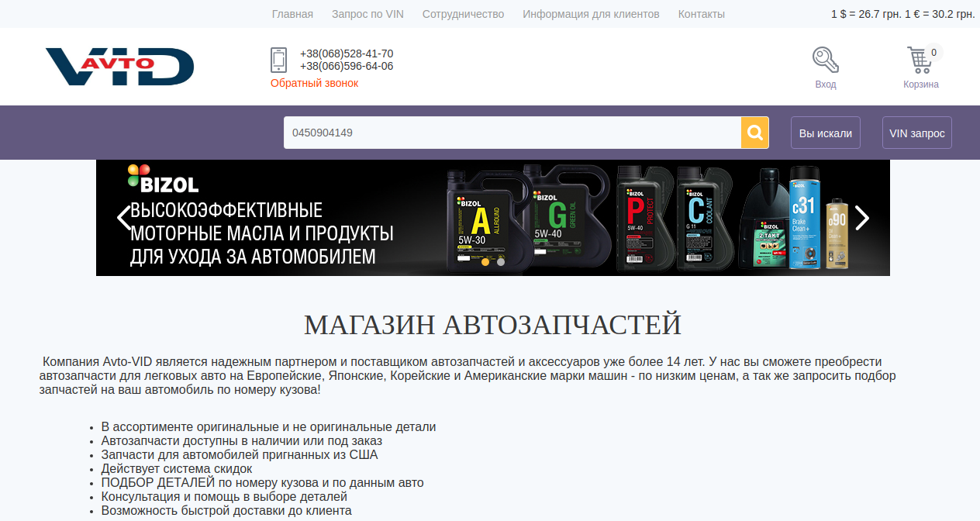Click bullet 'Запчасти для автомобилей пригнанных из США'

click(x=240, y=455)
